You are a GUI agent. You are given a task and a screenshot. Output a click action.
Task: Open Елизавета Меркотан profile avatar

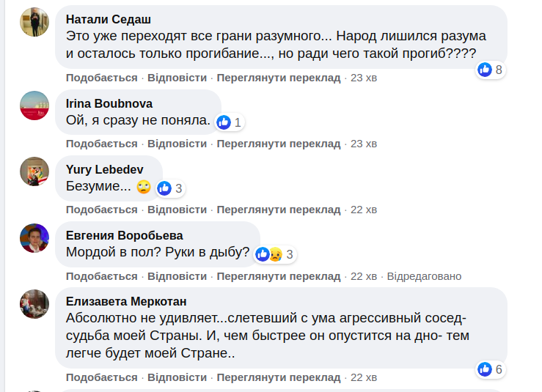point(34,303)
